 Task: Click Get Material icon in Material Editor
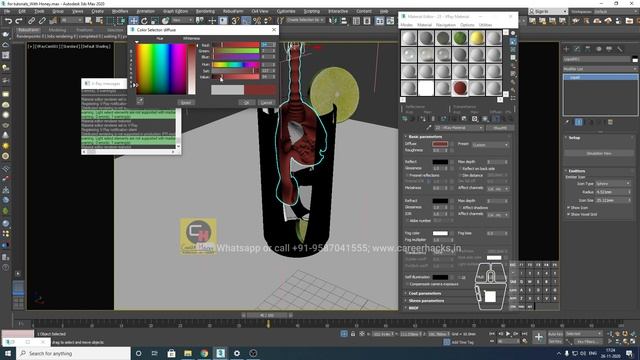[404, 119]
